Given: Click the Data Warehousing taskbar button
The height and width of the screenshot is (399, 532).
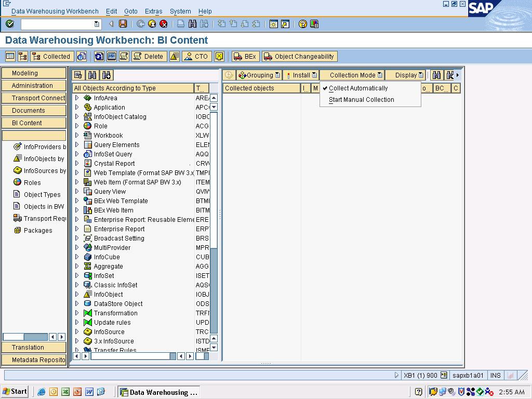Looking at the screenshot, I should click(159, 392).
